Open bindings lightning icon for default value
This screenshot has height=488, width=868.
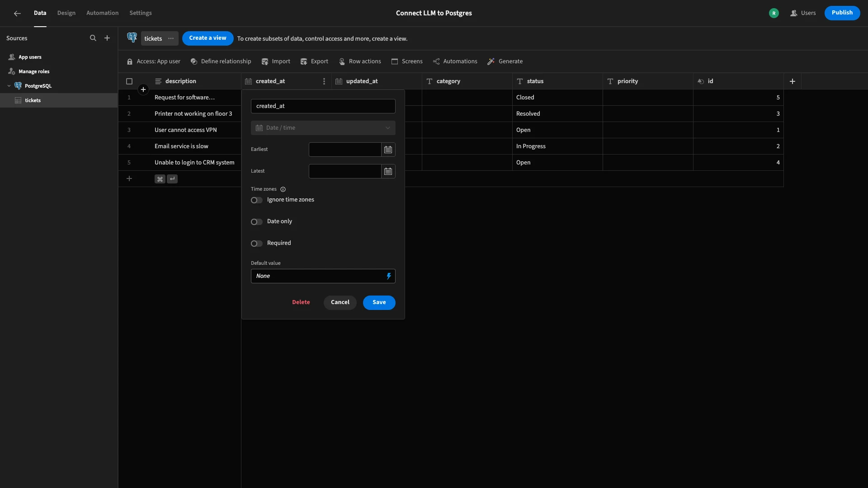pos(389,276)
